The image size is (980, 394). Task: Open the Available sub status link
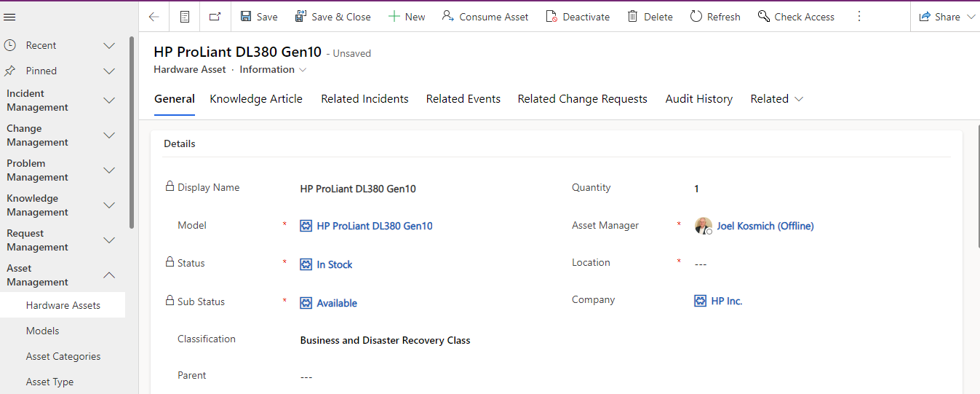click(337, 303)
